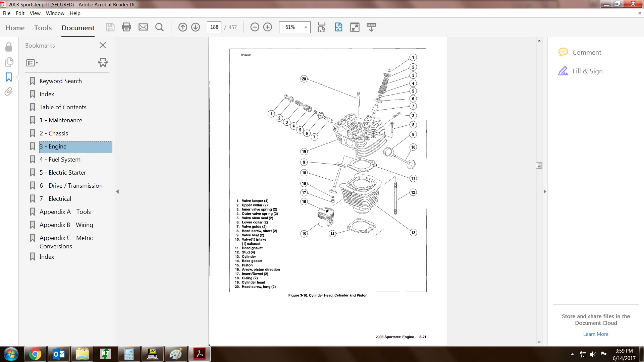
Task: Click the Zoom in plus icon
Action: tap(268, 27)
